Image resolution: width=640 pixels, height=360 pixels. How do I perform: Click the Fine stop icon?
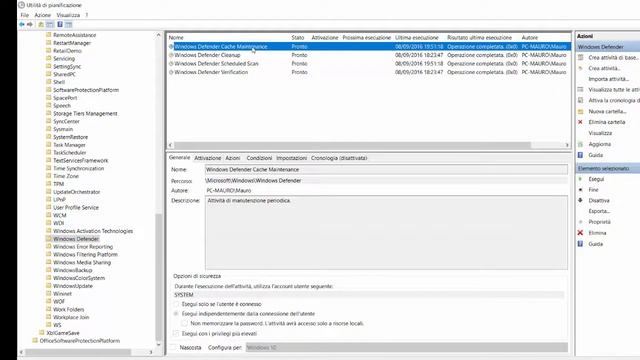click(x=580, y=190)
